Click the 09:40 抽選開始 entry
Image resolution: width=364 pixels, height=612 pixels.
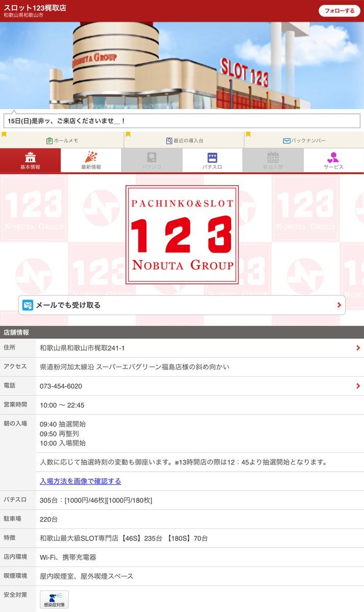click(x=63, y=424)
